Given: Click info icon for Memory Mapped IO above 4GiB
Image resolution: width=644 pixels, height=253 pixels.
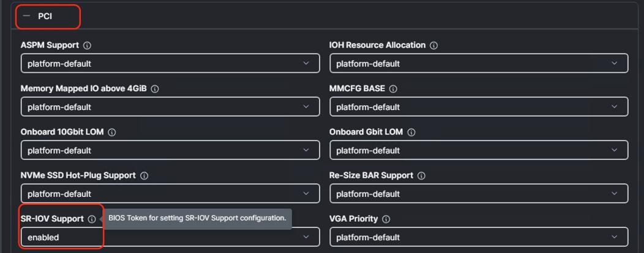Looking at the screenshot, I should (155, 89).
